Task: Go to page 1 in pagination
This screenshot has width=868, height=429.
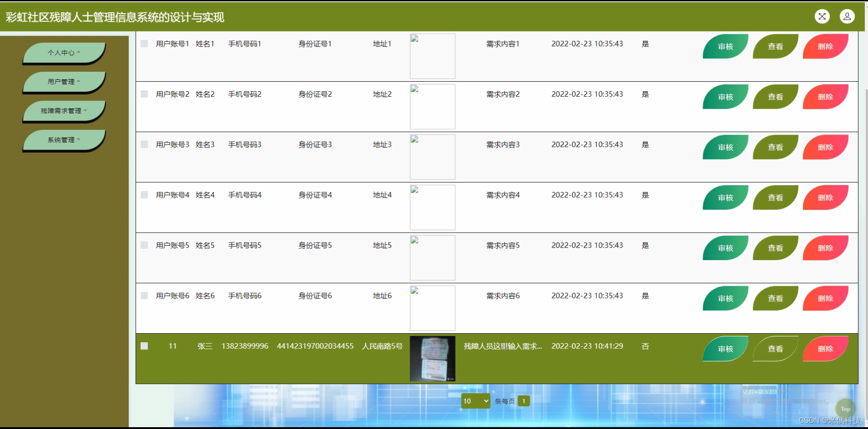Action: coord(524,401)
